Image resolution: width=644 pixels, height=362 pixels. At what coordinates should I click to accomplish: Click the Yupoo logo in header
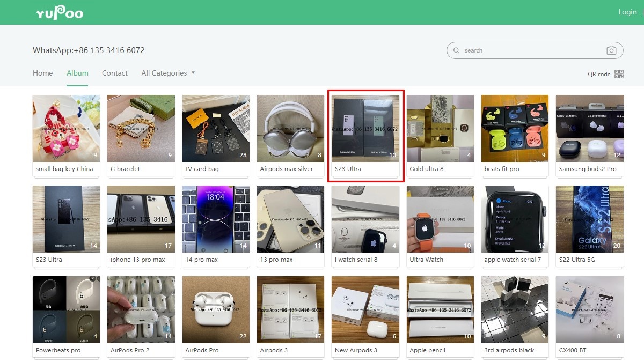(60, 13)
